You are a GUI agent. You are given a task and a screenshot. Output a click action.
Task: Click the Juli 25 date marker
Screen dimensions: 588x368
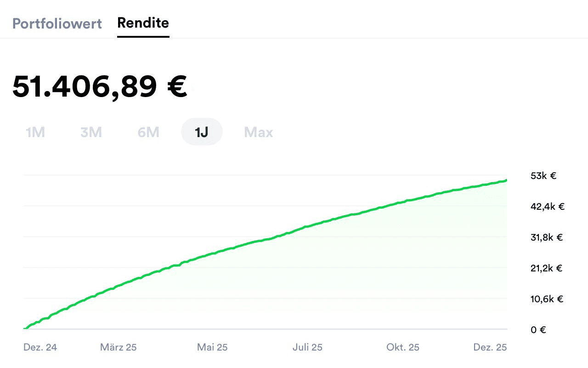pos(307,347)
